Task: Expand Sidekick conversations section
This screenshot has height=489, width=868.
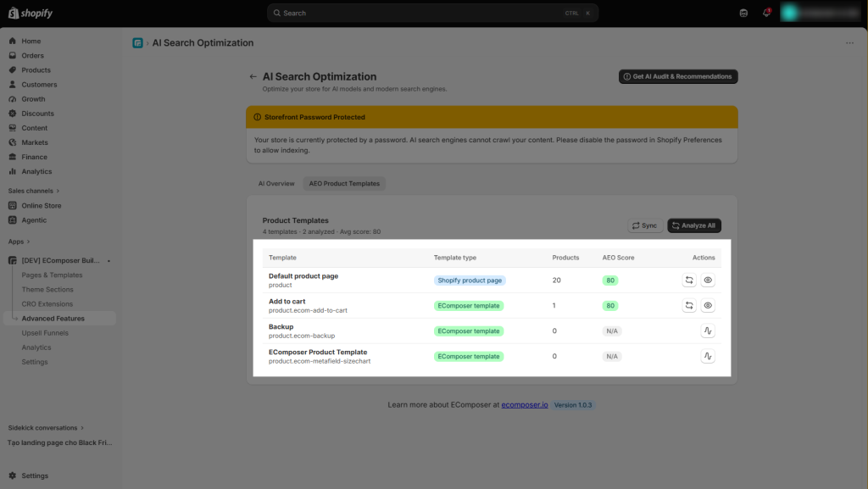Action: [46, 428]
